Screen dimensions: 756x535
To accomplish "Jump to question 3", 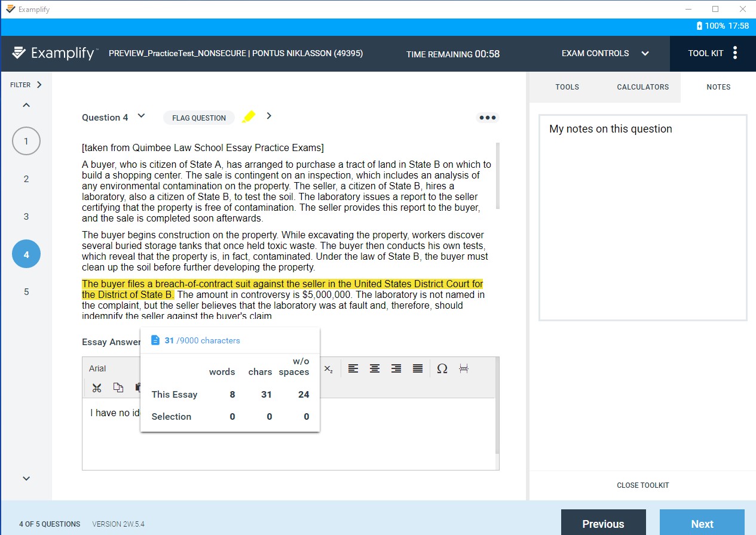I will (x=26, y=217).
